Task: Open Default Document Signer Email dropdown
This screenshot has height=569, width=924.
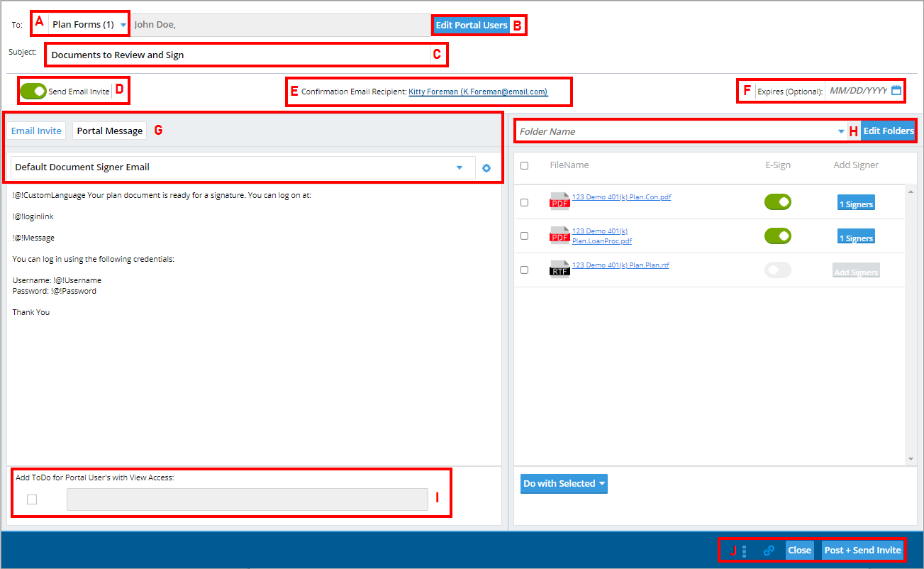Action: [x=459, y=168]
